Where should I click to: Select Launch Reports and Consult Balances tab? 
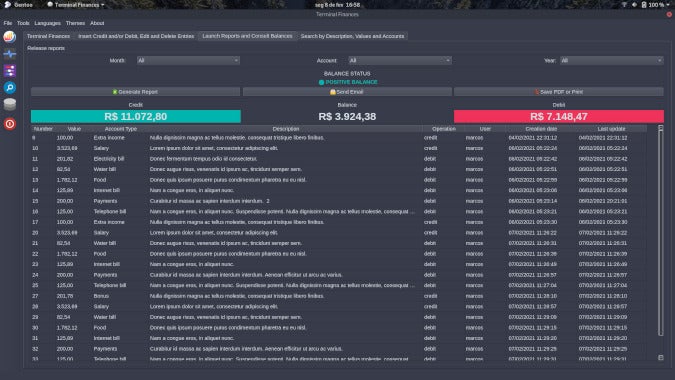[x=247, y=36]
